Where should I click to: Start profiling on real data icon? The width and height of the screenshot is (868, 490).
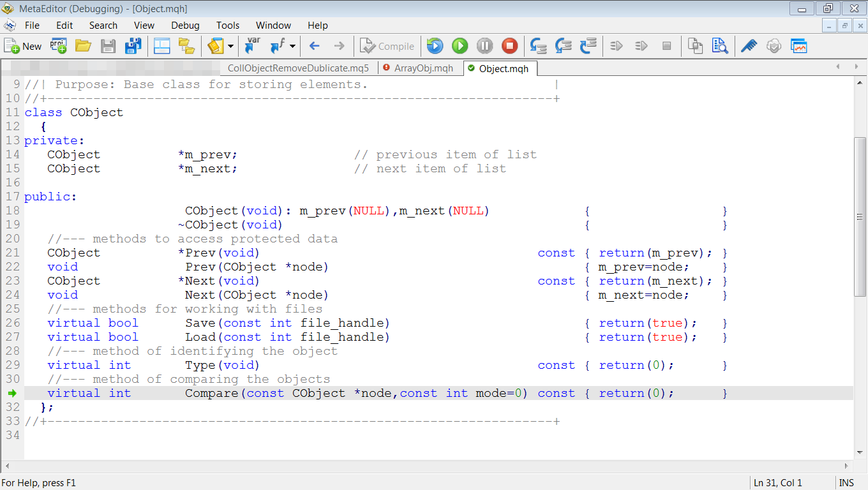[617, 46]
